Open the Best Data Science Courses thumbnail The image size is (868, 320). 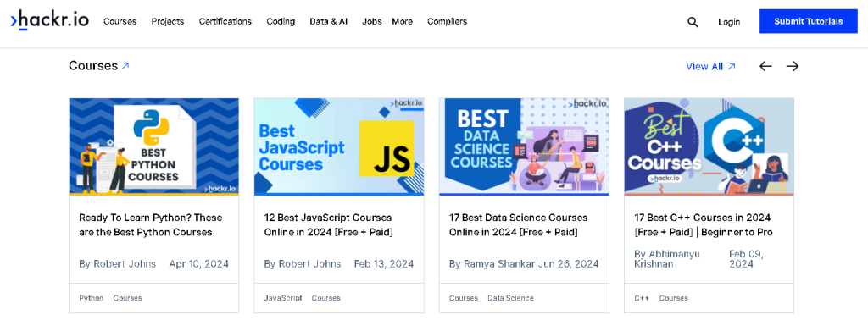coord(524,146)
